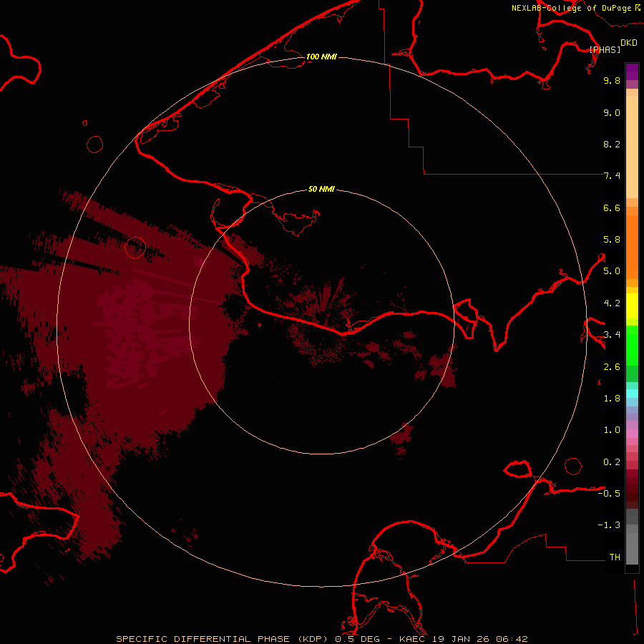The height and width of the screenshot is (644, 644).
Task: Click the 0.2 scale value
Action: pos(612,462)
